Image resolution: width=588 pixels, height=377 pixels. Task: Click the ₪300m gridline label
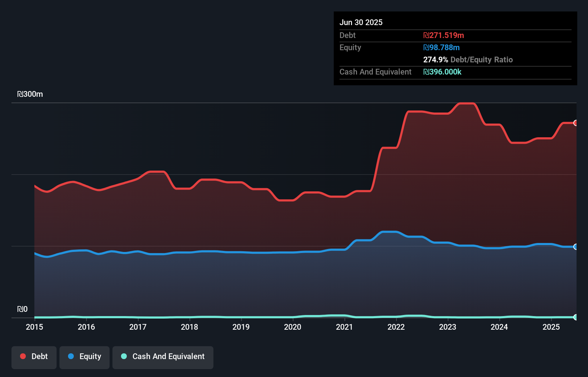tap(30, 94)
